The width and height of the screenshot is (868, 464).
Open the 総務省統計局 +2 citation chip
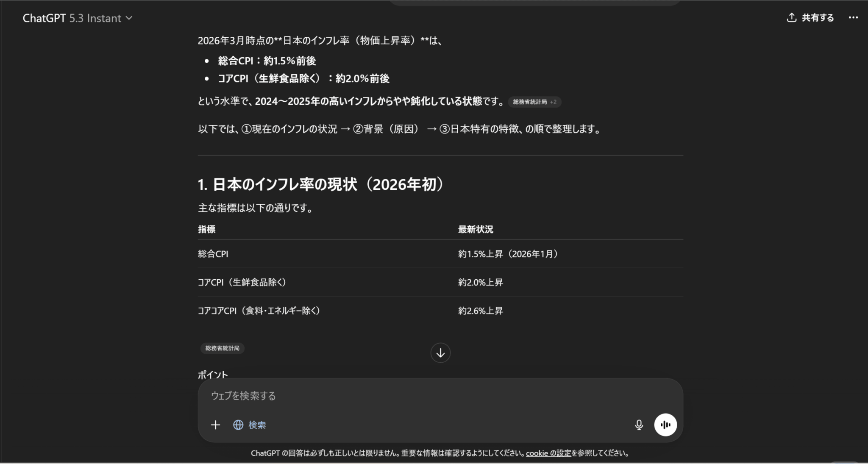click(x=534, y=102)
